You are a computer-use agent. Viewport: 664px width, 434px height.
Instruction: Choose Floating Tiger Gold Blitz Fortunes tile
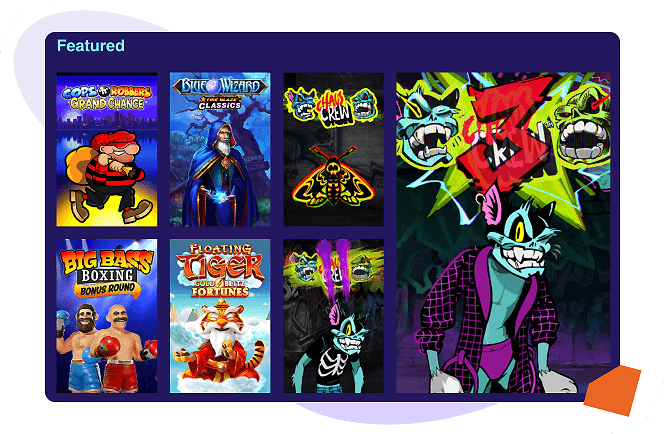[x=220, y=316]
